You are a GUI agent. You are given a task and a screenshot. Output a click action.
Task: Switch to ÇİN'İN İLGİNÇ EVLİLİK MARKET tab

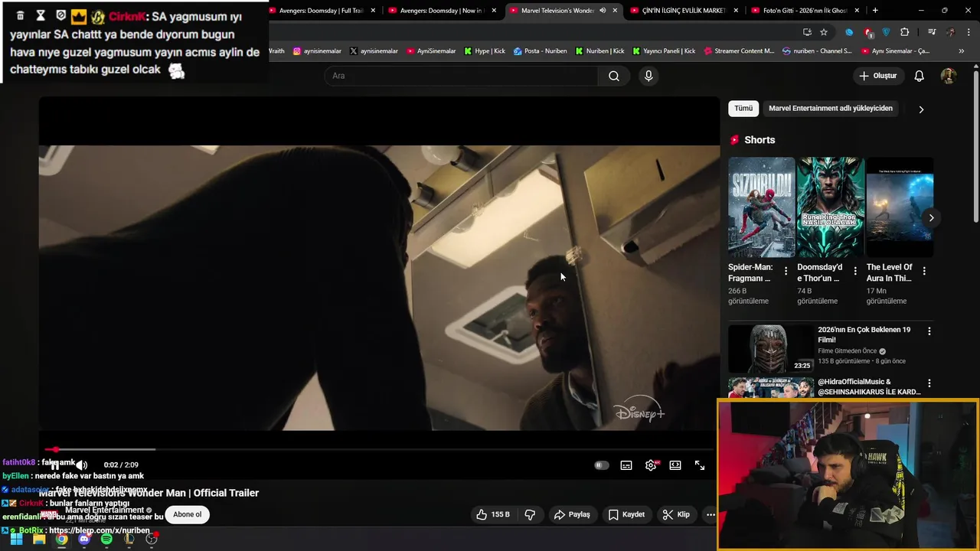[x=684, y=11]
